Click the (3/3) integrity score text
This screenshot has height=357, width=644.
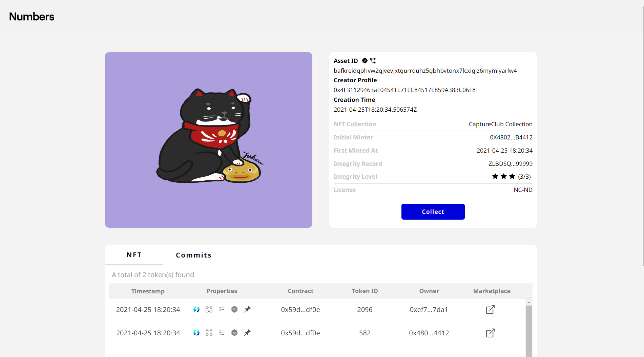coord(524,177)
